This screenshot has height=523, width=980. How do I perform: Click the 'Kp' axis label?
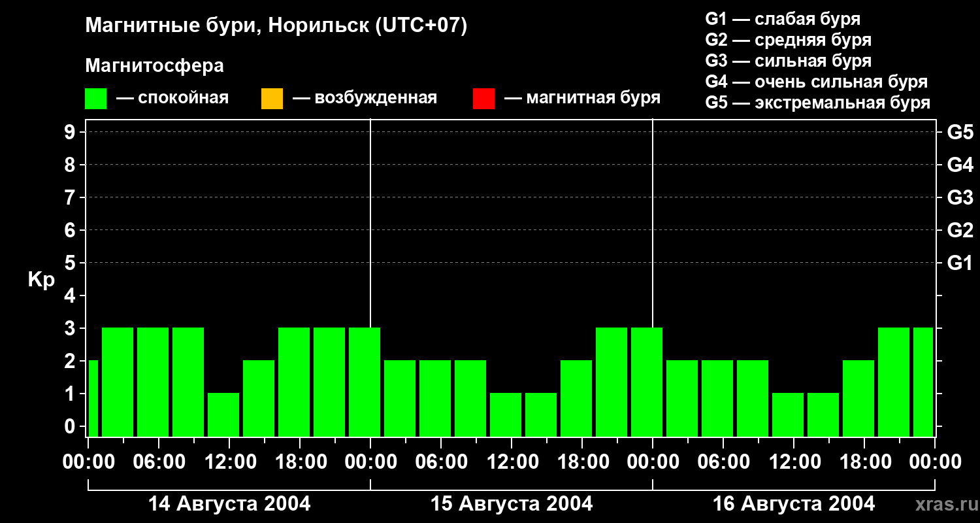coord(41,280)
